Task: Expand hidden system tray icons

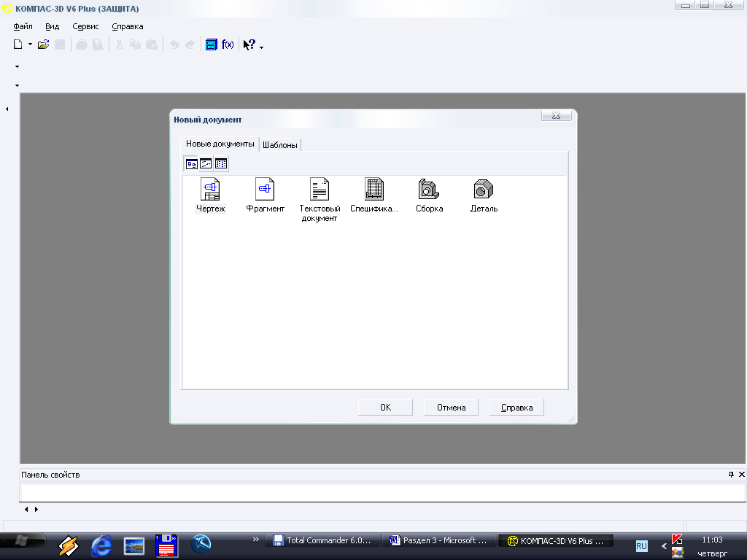Action: tap(664, 545)
